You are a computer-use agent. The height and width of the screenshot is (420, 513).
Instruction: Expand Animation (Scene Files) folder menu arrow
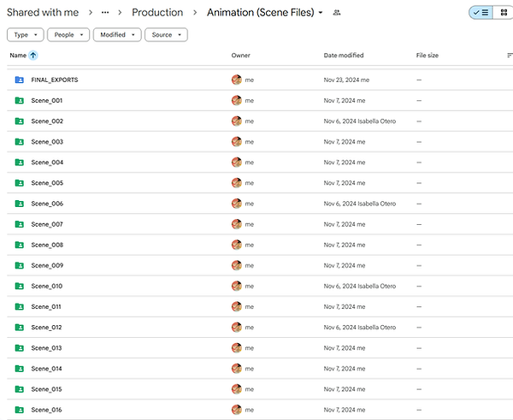pos(321,13)
